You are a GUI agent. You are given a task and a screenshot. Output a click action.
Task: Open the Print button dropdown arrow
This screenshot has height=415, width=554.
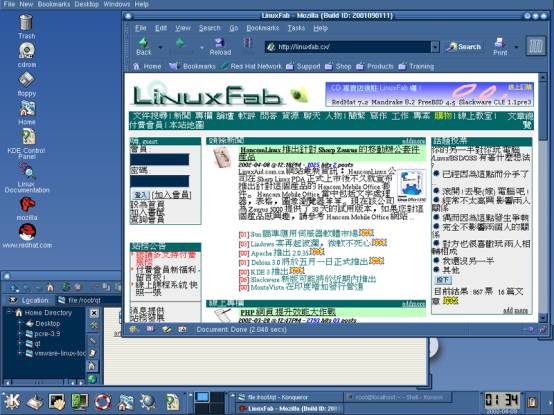pyautogui.click(x=517, y=47)
